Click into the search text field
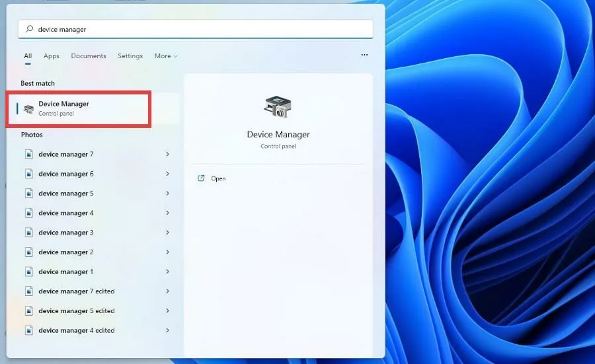The width and height of the screenshot is (595, 364). click(x=198, y=29)
